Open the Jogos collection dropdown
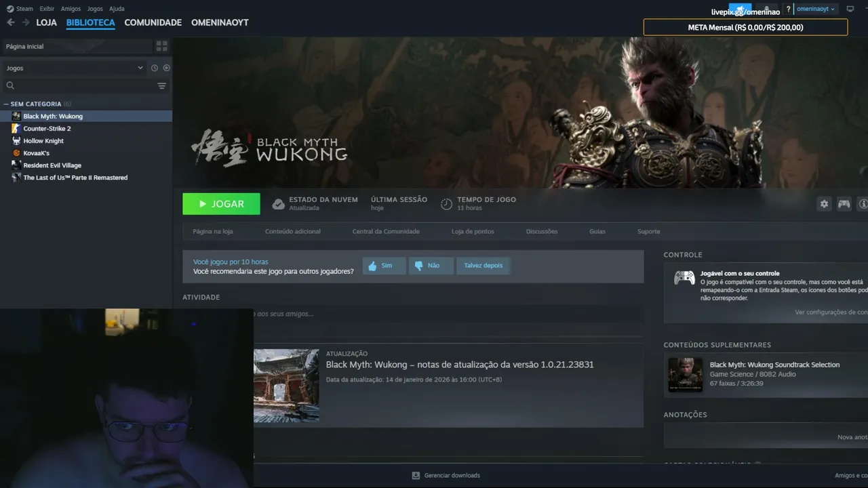Image resolution: width=868 pixels, height=488 pixels. pos(75,68)
